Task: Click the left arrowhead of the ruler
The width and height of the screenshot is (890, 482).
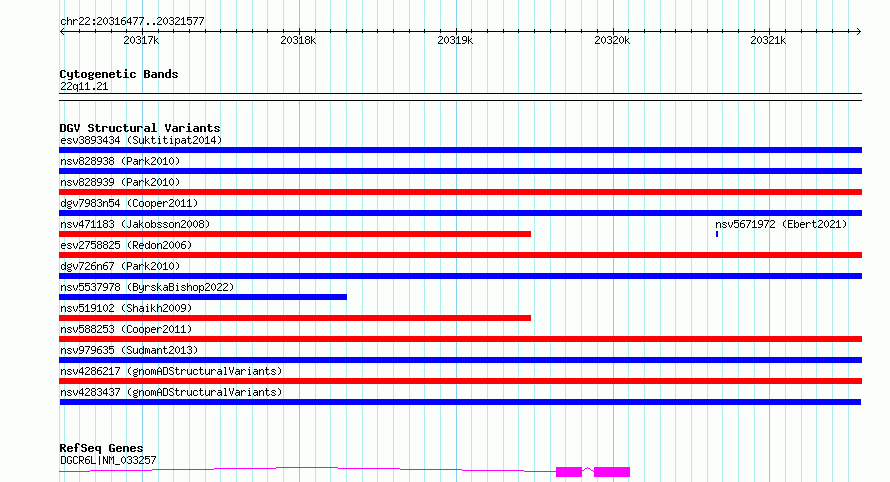Action: pyautogui.click(x=62, y=32)
